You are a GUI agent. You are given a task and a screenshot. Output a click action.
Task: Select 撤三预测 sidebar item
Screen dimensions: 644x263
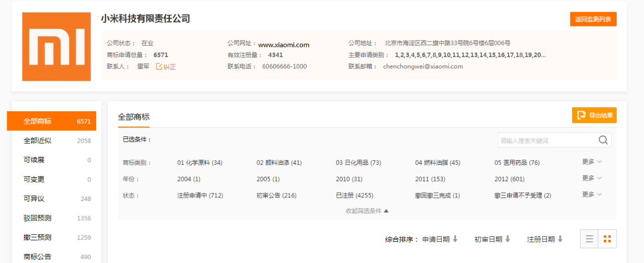56,237
